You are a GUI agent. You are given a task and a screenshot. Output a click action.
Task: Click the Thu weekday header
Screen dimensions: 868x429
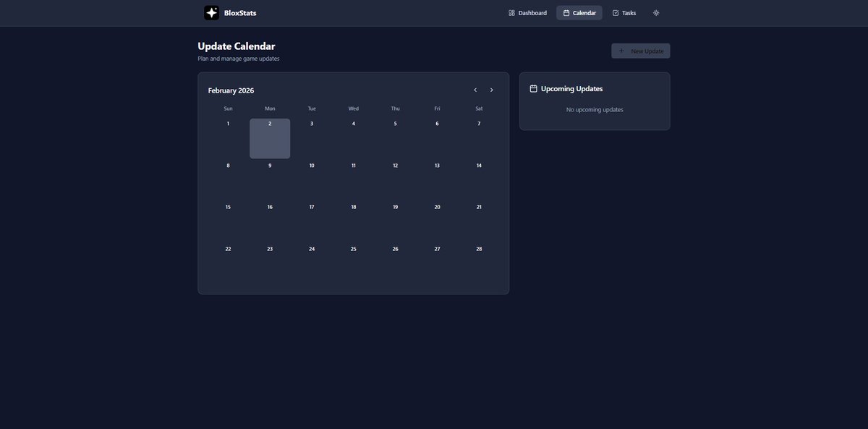coord(395,109)
